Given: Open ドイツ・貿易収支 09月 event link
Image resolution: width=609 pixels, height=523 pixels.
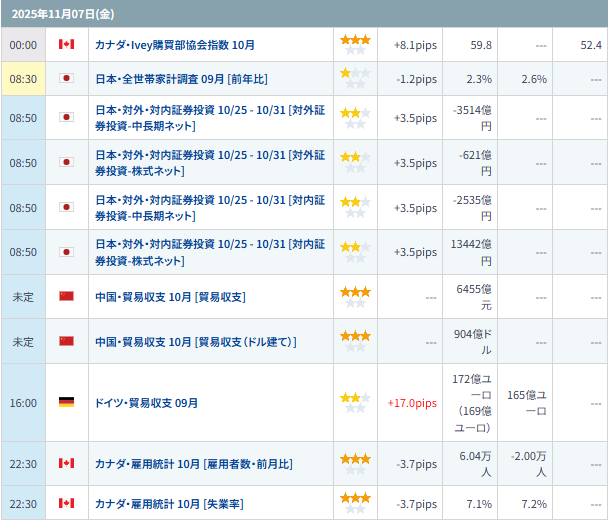Looking at the screenshot, I should pos(146,403).
